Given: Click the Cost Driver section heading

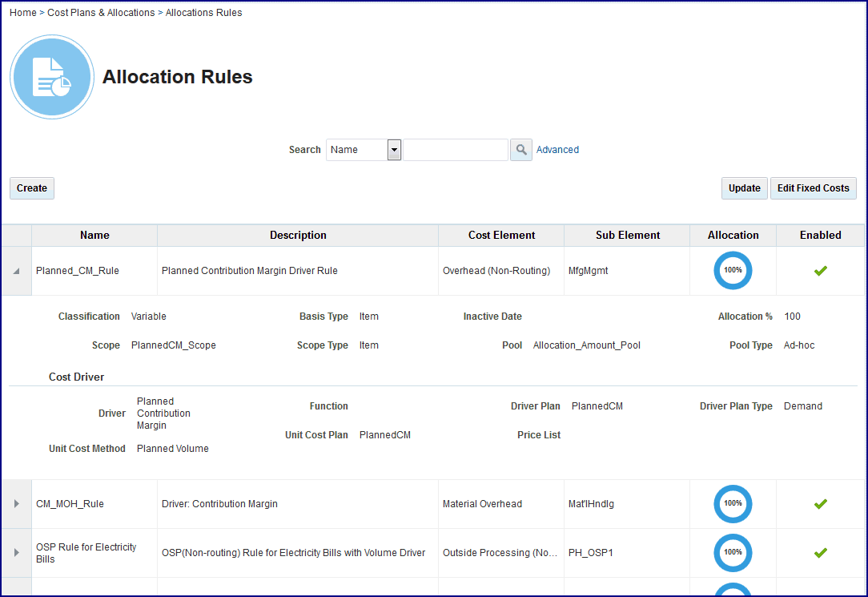Looking at the screenshot, I should point(76,377).
